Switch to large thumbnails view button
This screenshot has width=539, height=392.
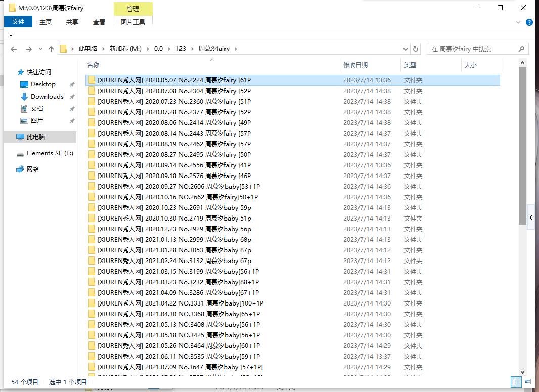point(528,382)
